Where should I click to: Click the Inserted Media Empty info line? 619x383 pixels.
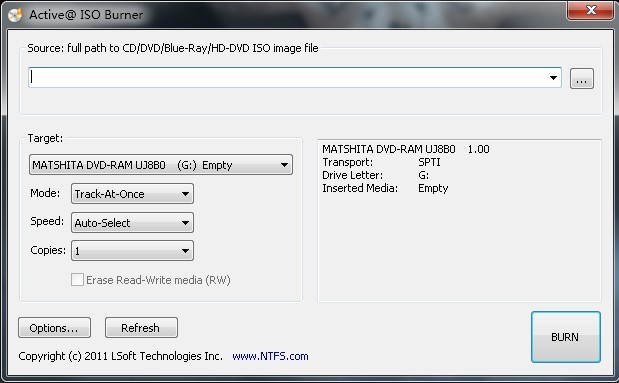(x=385, y=188)
